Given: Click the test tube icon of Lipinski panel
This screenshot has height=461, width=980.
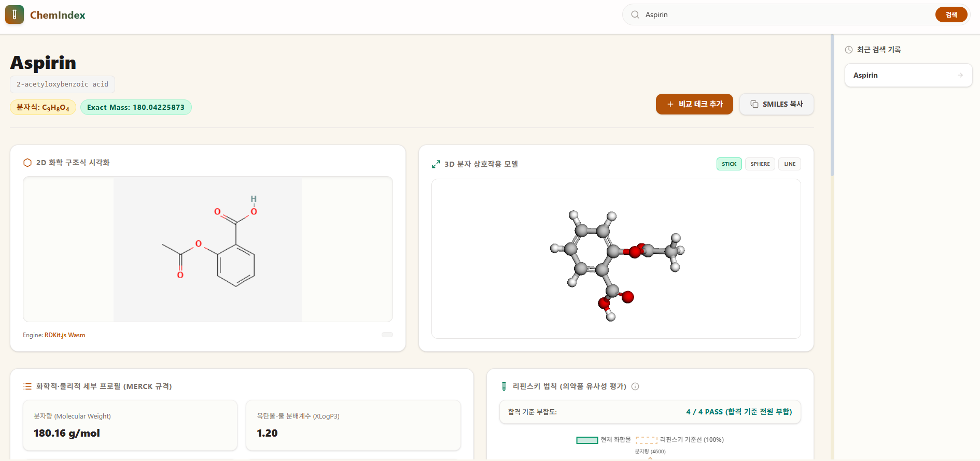Looking at the screenshot, I should click(504, 386).
